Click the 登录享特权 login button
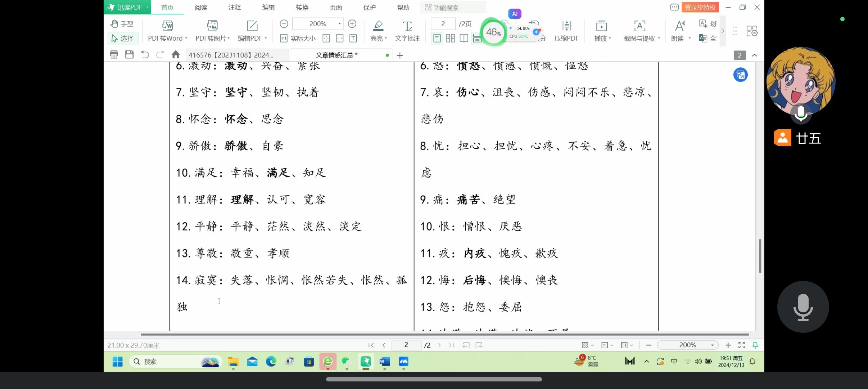 [x=700, y=7]
